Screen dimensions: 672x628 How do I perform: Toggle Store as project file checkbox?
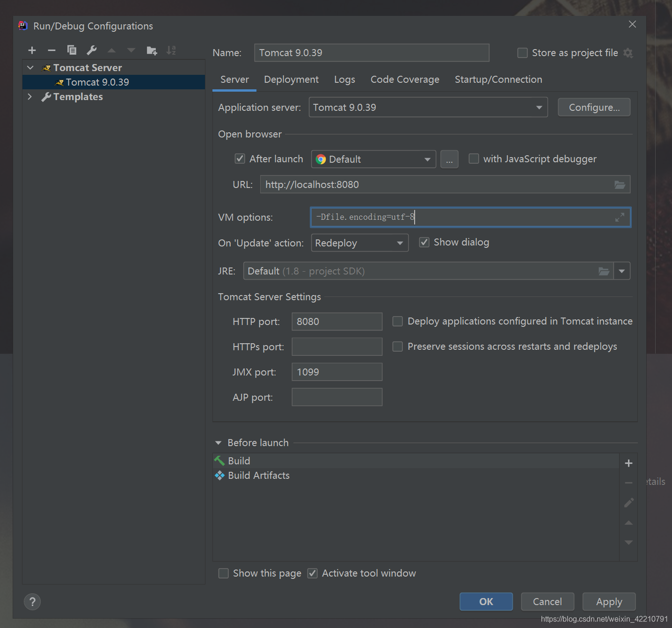(x=522, y=53)
